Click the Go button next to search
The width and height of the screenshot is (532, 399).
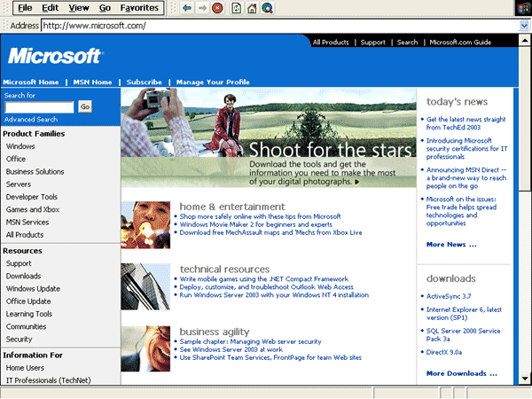point(85,106)
